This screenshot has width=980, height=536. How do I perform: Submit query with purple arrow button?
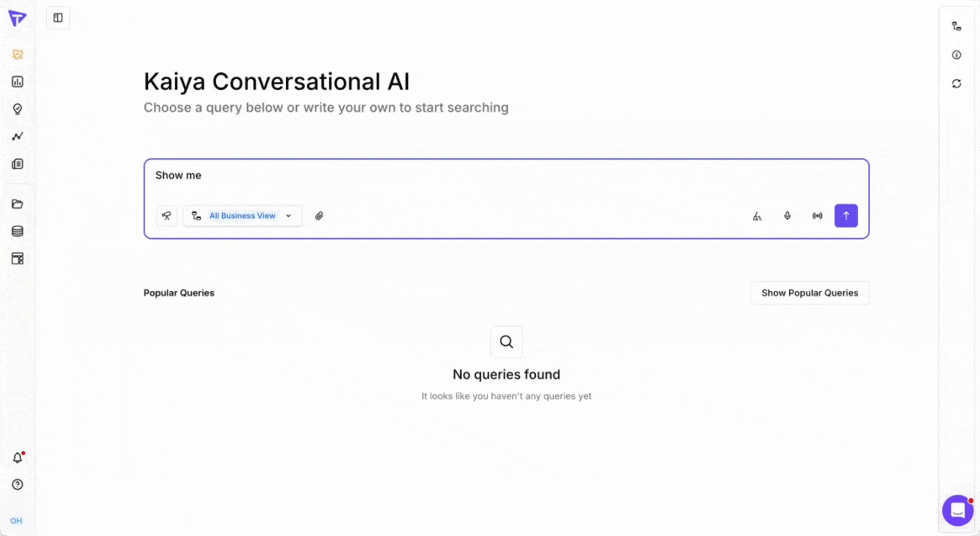click(846, 216)
